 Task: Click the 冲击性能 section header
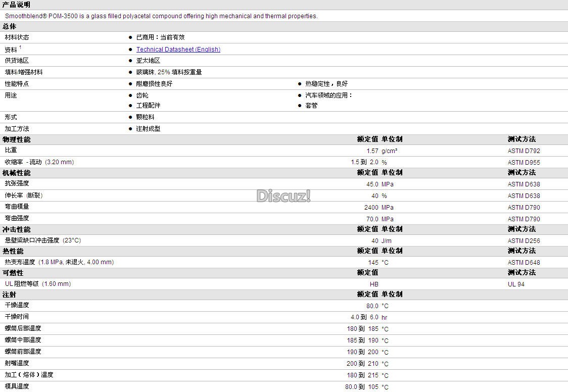16,229
